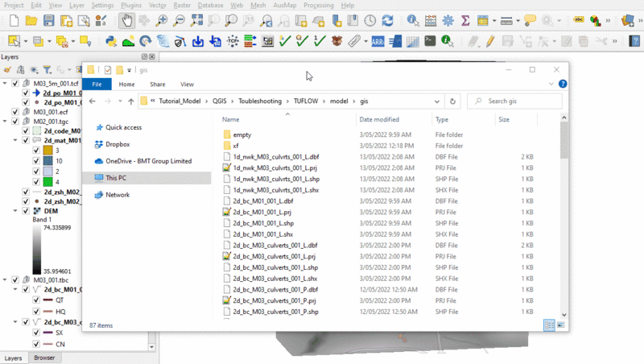This screenshot has width=644, height=364.
Task: Open the File tab in Explorer
Action: 97,84
